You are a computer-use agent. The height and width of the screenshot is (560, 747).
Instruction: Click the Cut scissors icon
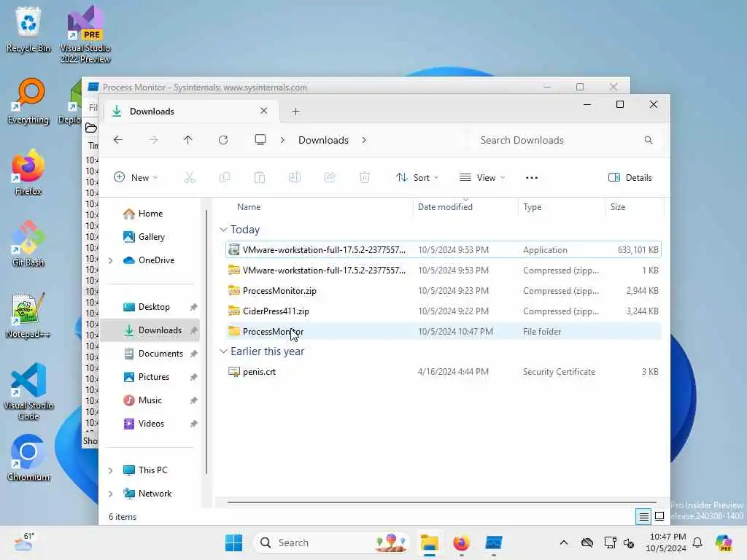(190, 178)
